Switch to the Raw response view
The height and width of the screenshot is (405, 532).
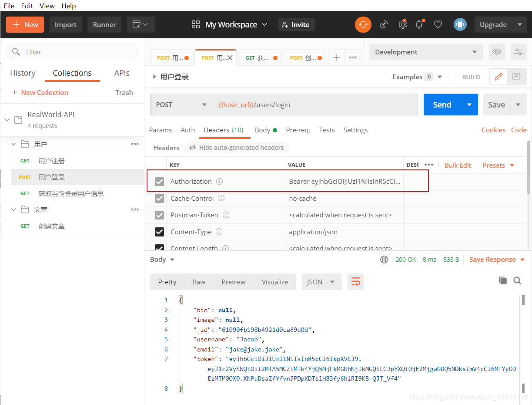(x=199, y=282)
